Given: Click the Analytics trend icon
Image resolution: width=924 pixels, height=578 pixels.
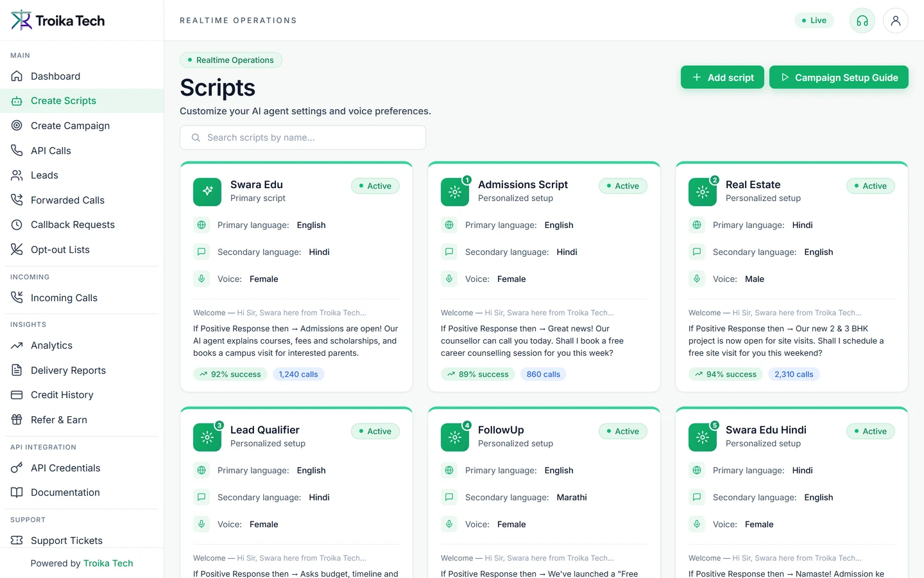Looking at the screenshot, I should (17, 346).
